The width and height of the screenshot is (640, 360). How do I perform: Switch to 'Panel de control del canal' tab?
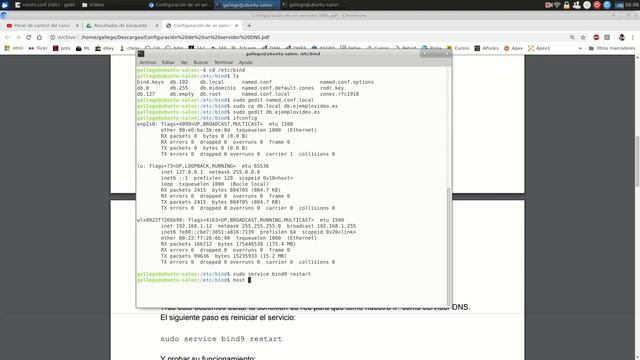[x=42, y=25]
